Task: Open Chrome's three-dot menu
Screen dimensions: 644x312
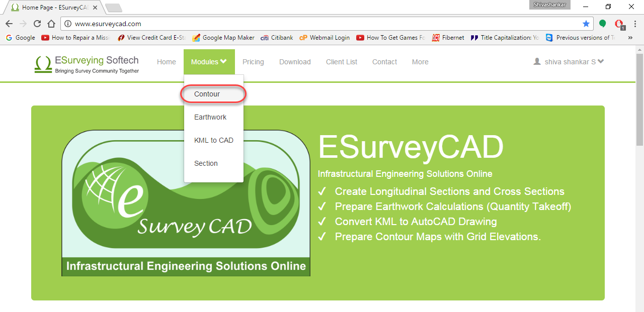Action: [x=635, y=24]
